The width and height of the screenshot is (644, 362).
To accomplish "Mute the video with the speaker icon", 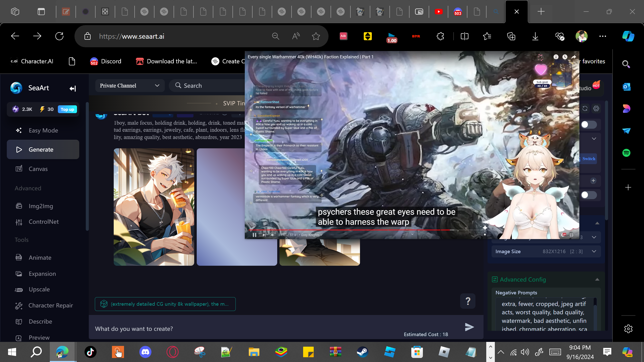I will (x=273, y=235).
